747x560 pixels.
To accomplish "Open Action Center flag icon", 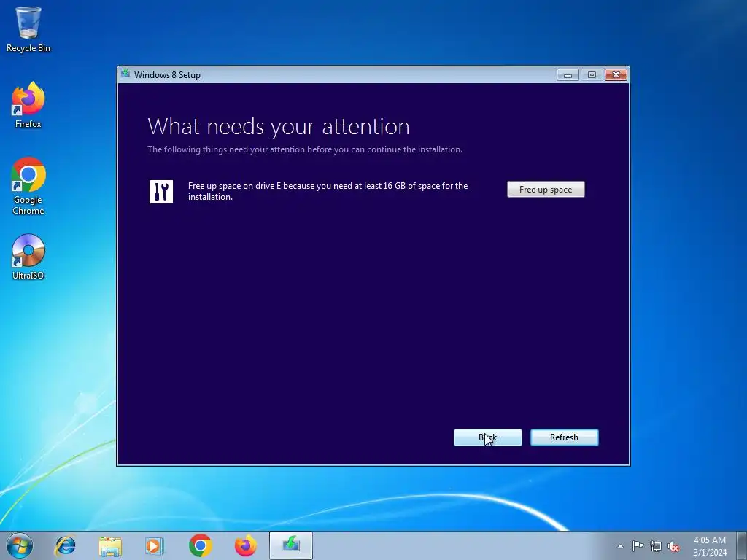I will [x=638, y=545].
